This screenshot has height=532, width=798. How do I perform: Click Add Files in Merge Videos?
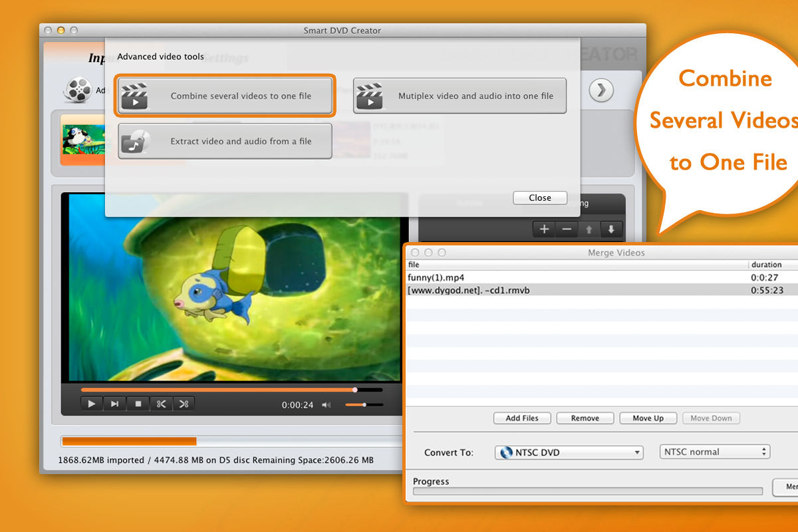522,418
